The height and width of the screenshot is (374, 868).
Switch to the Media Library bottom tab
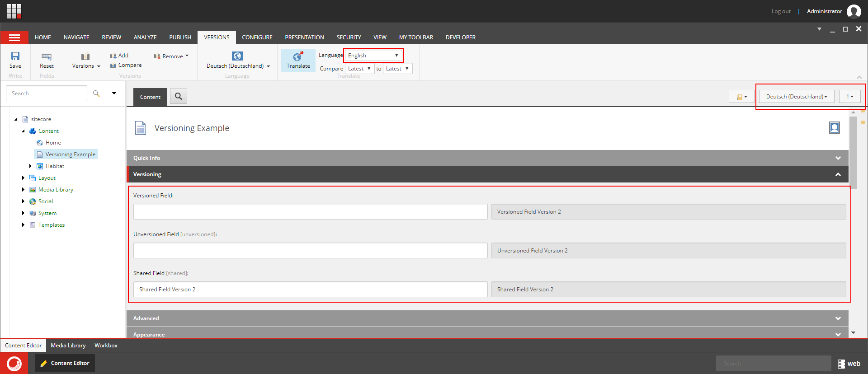point(68,346)
